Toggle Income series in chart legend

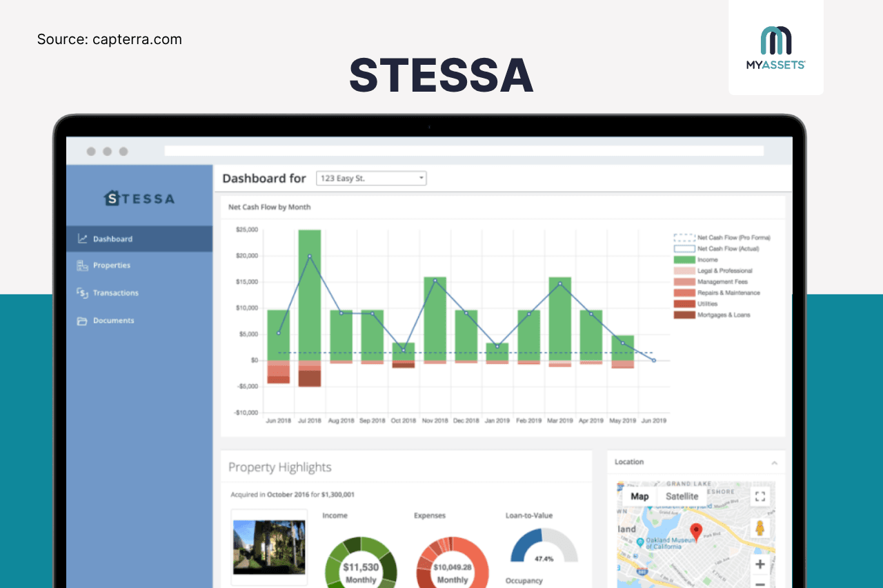[695, 260]
